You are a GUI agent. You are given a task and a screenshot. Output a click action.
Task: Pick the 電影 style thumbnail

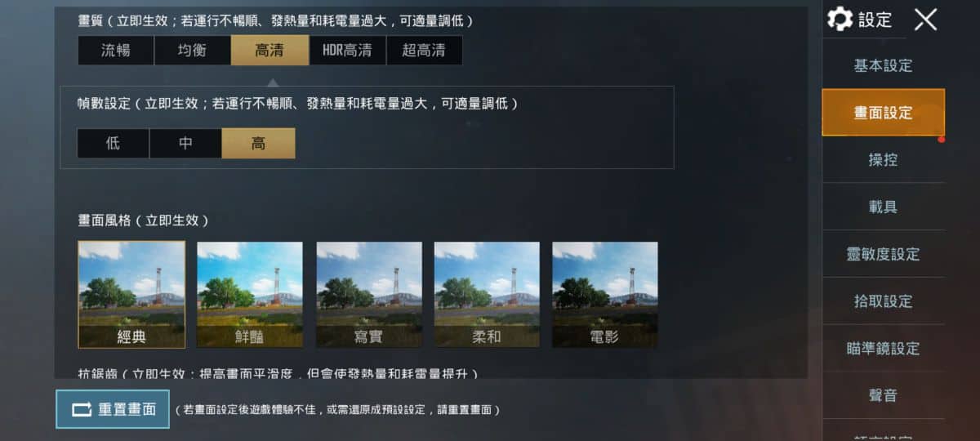pyautogui.click(x=605, y=295)
